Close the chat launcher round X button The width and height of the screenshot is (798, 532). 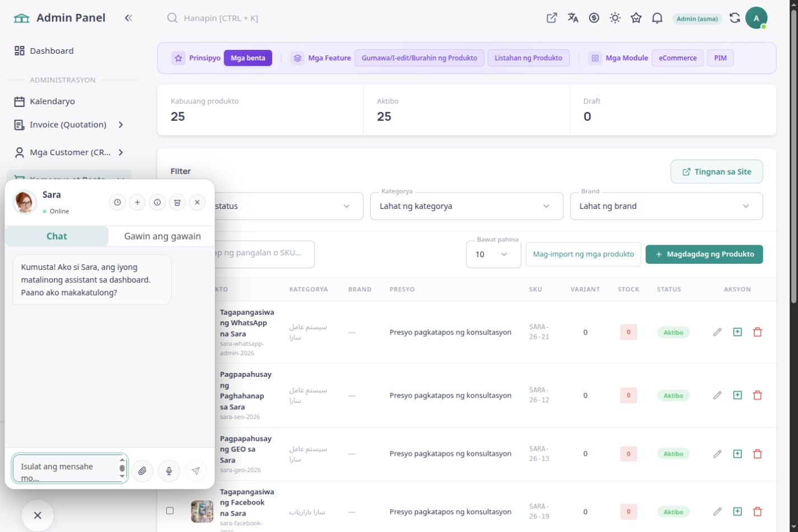[x=38, y=515]
